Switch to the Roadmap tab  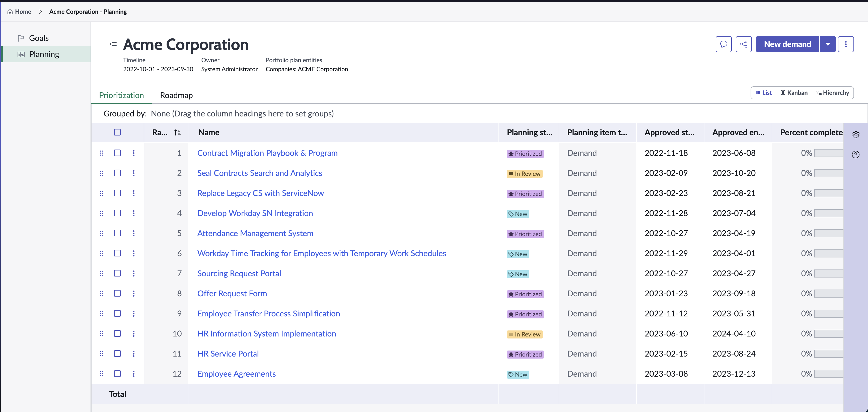click(176, 95)
